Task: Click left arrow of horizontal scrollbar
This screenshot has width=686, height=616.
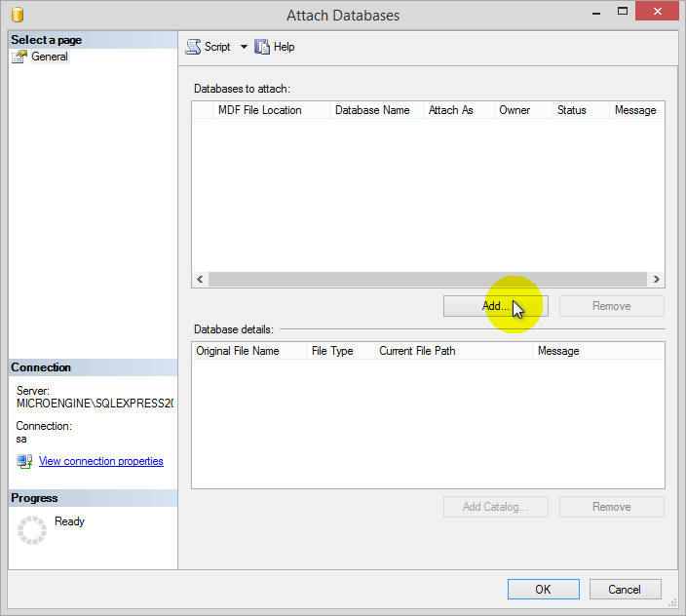Action: point(200,280)
